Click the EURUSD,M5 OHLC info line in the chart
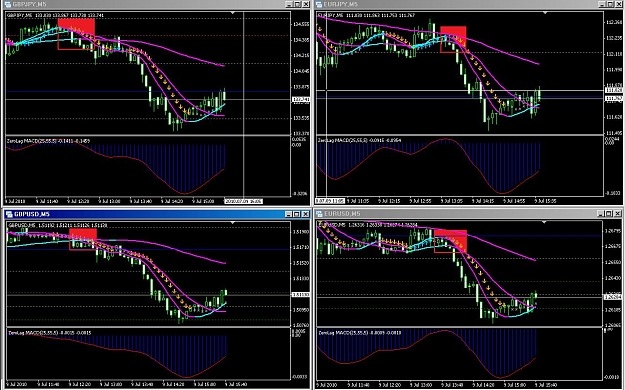 click(x=368, y=225)
